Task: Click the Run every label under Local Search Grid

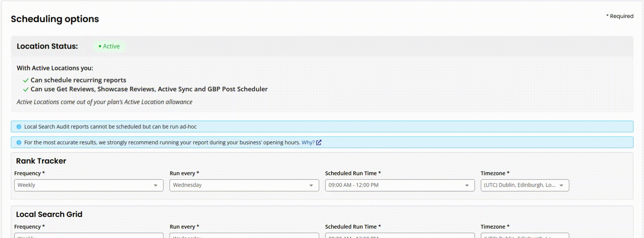Action: [x=184, y=227]
